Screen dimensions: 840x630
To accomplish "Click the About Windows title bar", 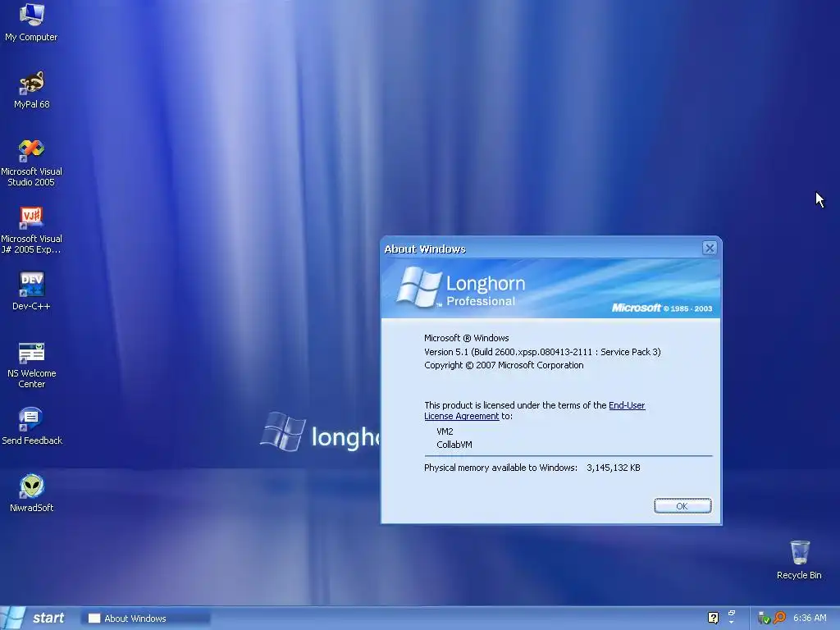I will click(x=541, y=249).
